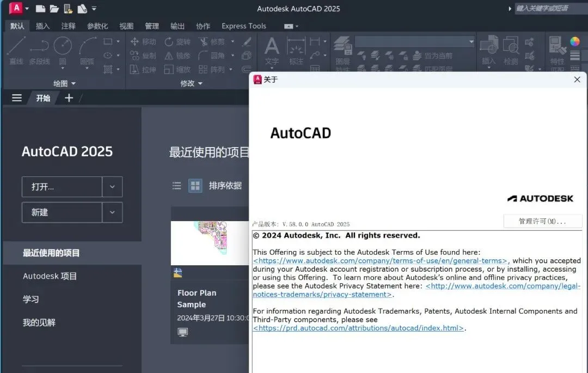The width and height of the screenshot is (588, 373).
Task: Open the Trim tool dropdown arrow
Action: [232, 41]
